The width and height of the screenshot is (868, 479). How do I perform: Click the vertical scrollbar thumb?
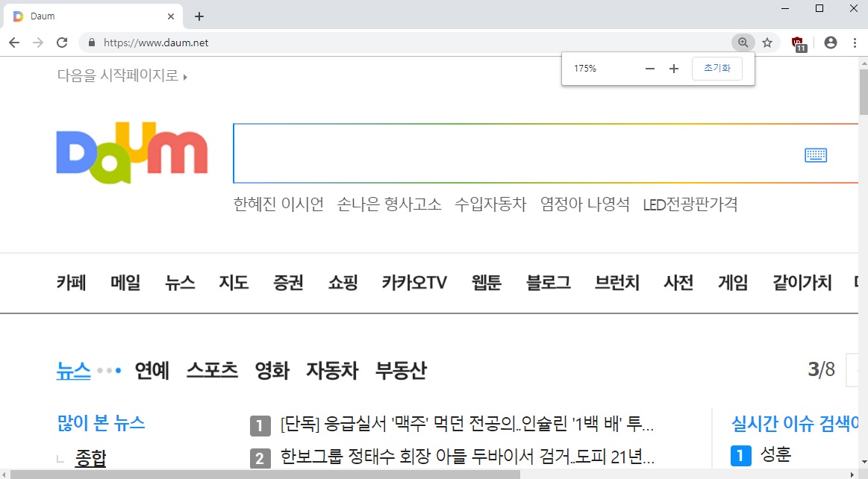pos(864,92)
